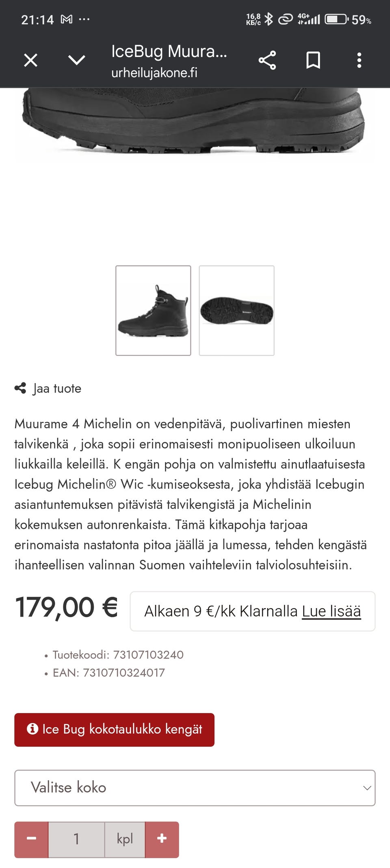Image resolution: width=390 pixels, height=868 pixels.
Task: Open the three-dot overflow menu
Action: pos(359,61)
